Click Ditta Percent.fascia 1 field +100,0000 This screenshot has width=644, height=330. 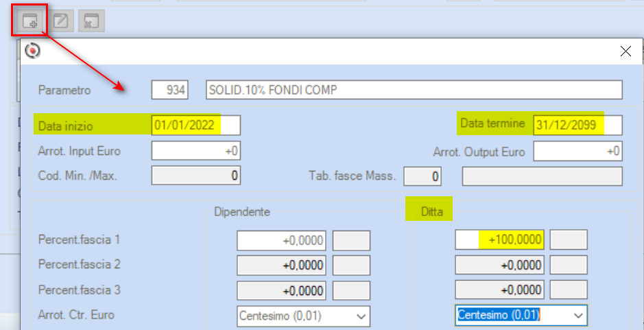[500, 239]
